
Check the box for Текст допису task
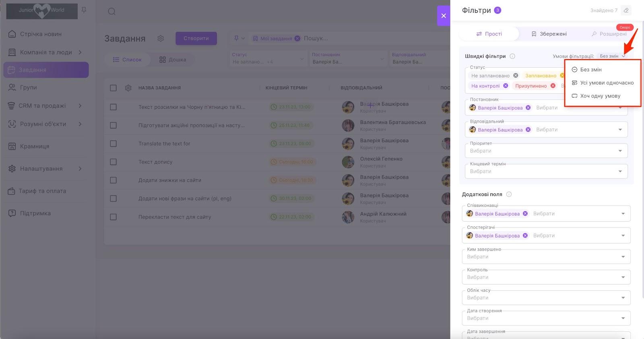click(x=114, y=162)
